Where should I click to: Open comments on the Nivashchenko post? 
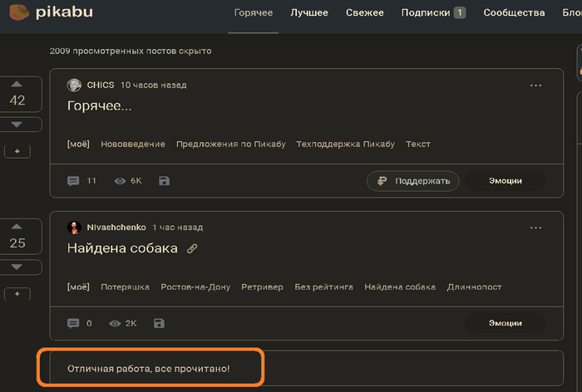(x=73, y=323)
